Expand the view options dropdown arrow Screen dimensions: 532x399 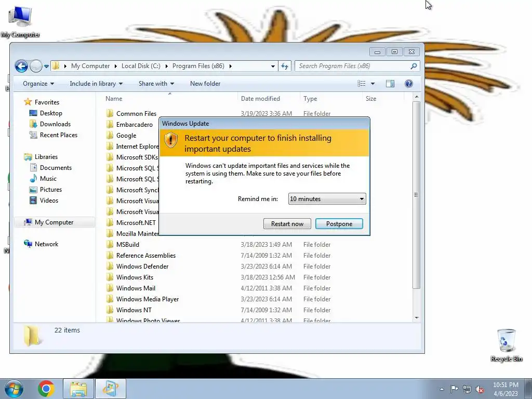click(x=373, y=84)
